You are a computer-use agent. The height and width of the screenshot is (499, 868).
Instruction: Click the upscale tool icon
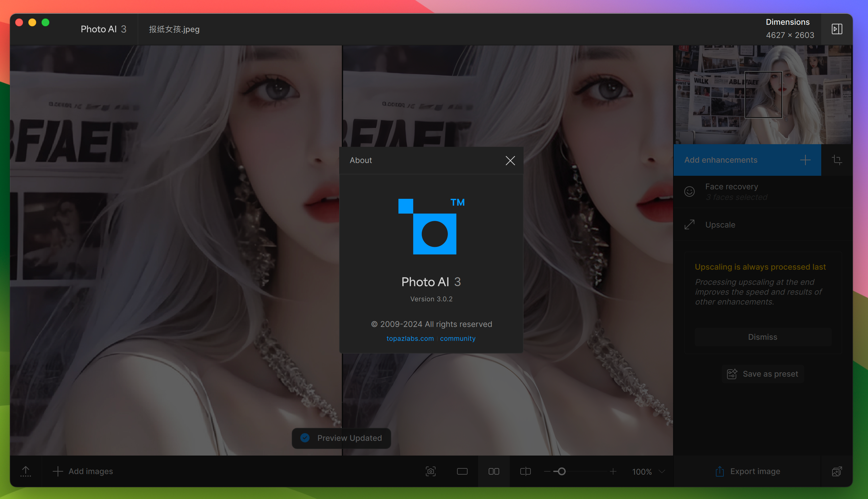tap(689, 224)
